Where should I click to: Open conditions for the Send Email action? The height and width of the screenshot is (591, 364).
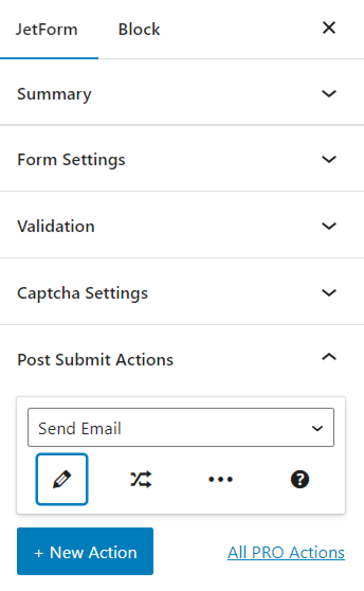(140, 479)
